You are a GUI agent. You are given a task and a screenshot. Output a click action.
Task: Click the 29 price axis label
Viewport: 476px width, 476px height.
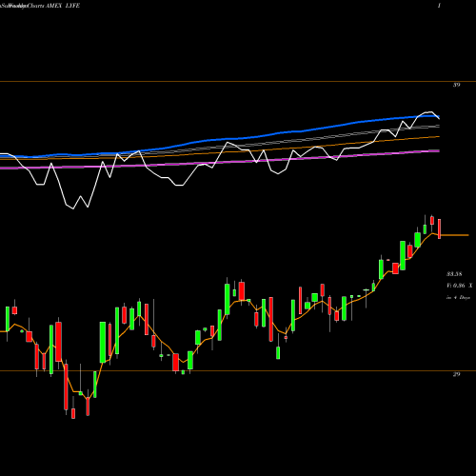[x=456, y=374]
